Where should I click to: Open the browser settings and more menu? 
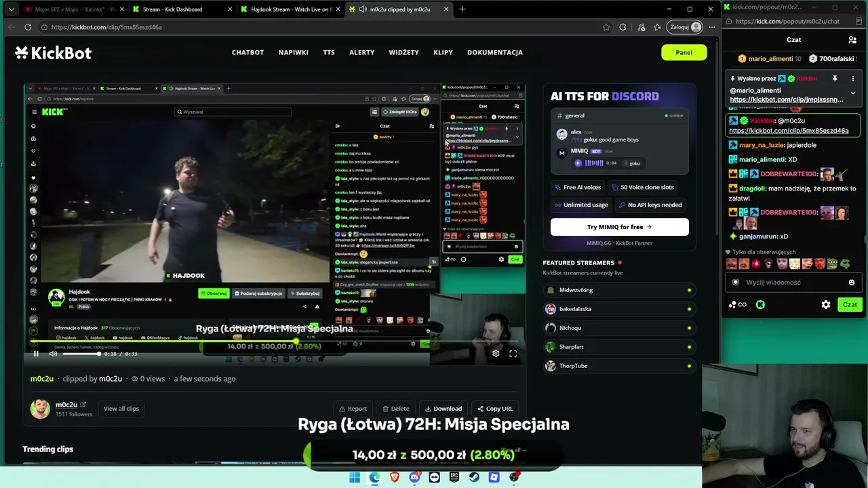(712, 27)
